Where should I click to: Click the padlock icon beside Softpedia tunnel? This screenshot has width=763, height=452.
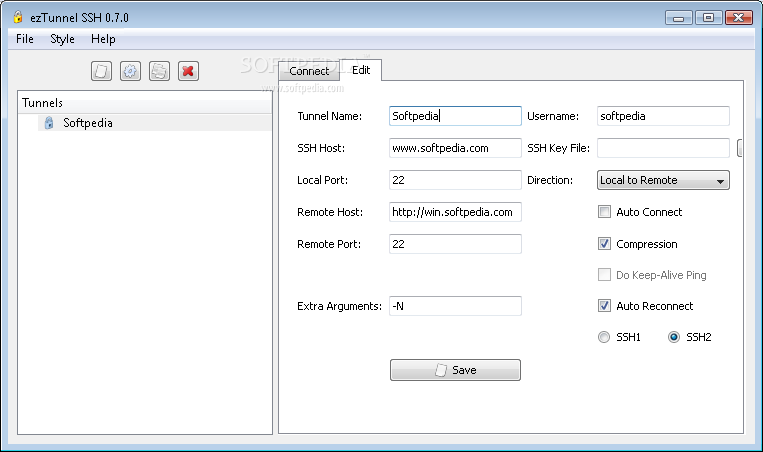click(x=49, y=123)
